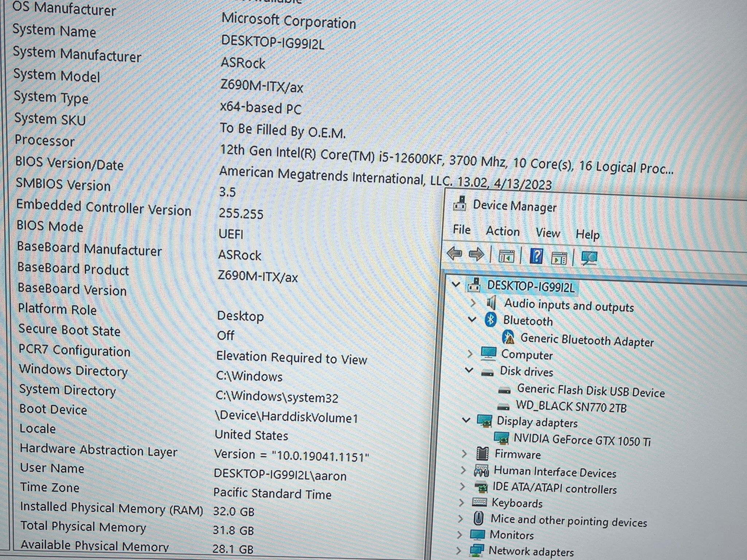Select Generic Flash Disk USB Device
This screenshot has height=560, width=747.
pos(591,391)
